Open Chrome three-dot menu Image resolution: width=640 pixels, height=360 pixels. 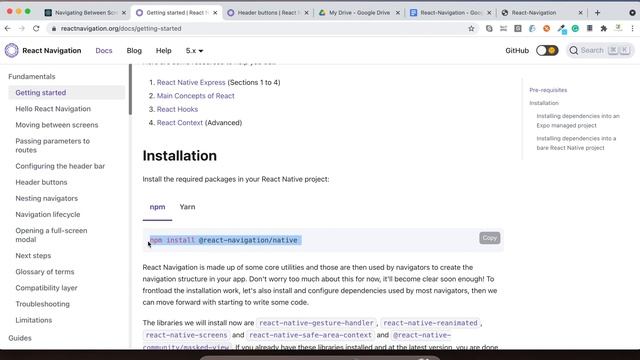(632, 29)
